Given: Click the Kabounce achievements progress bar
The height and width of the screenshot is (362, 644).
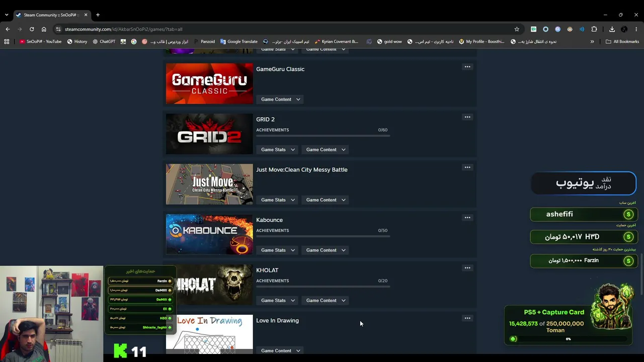Looking at the screenshot, I should coord(323,237).
